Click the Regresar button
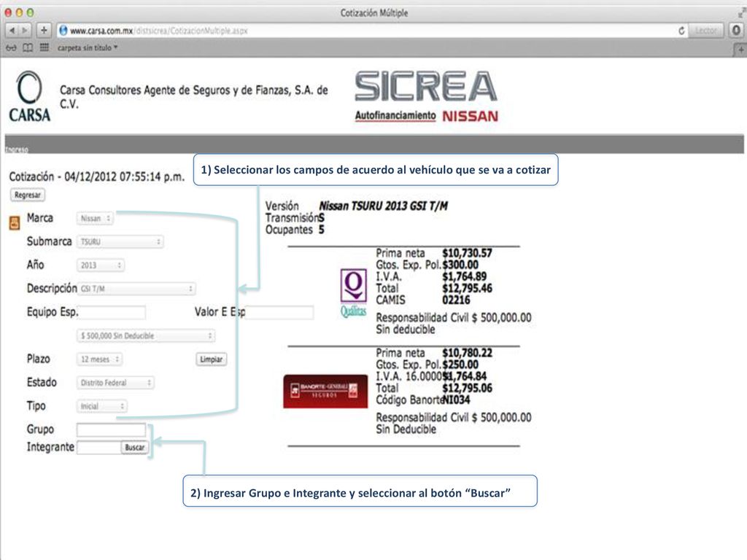The height and width of the screenshot is (560, 747). click(27, 195)
